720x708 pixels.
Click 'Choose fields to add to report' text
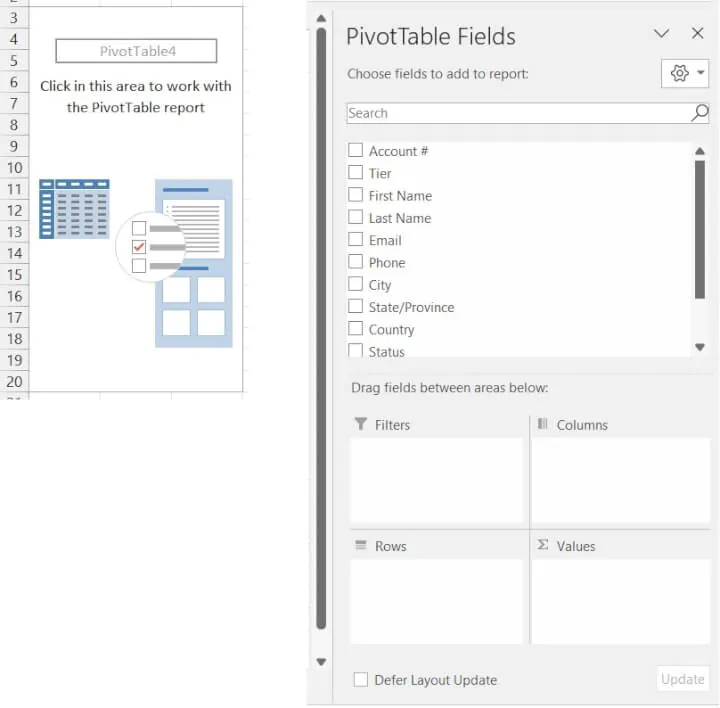pos(438,74)
